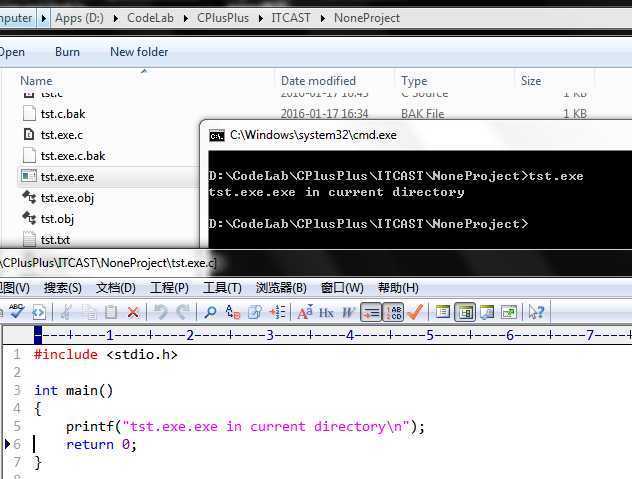Toggle the Auto Indent button
Screen dimensions: 632x479
click(x=370, y=312)
